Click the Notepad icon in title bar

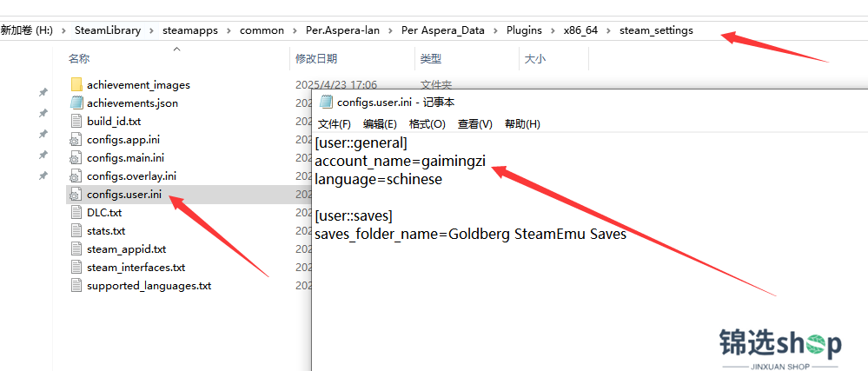pos(327,102)
